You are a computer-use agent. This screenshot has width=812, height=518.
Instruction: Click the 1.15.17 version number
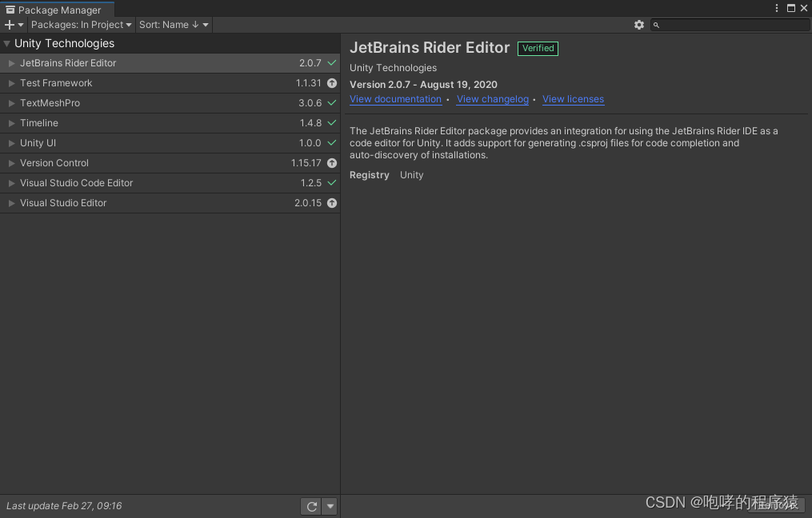306,163
